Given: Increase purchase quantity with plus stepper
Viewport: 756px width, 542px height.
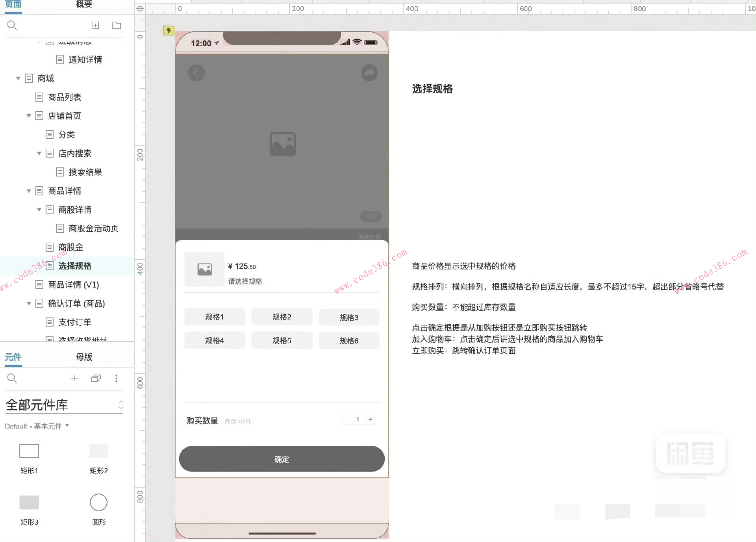Looking at the screenshot, I should tap(370, 419).
